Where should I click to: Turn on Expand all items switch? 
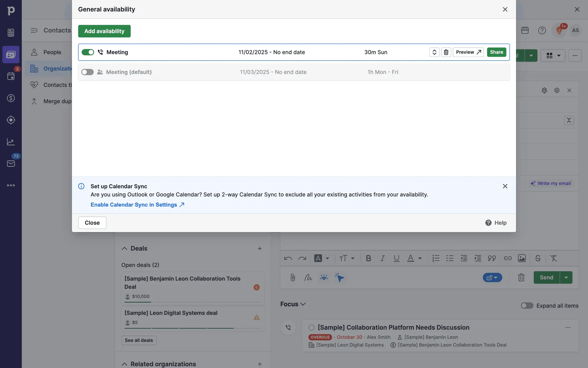tap(527, 305)
